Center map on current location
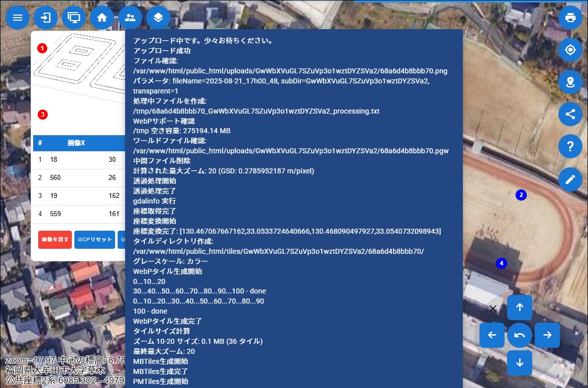Viewport: 588px width, 388px height. click(x=570, y=50)
